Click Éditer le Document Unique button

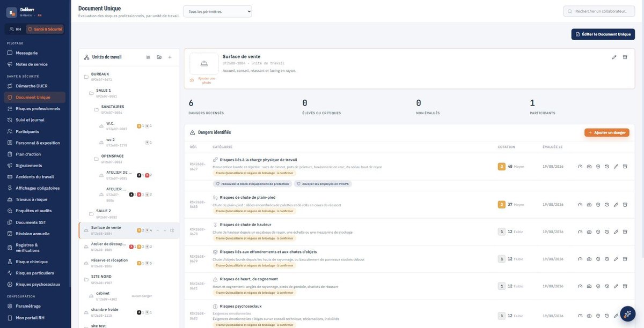pos(603,34)
